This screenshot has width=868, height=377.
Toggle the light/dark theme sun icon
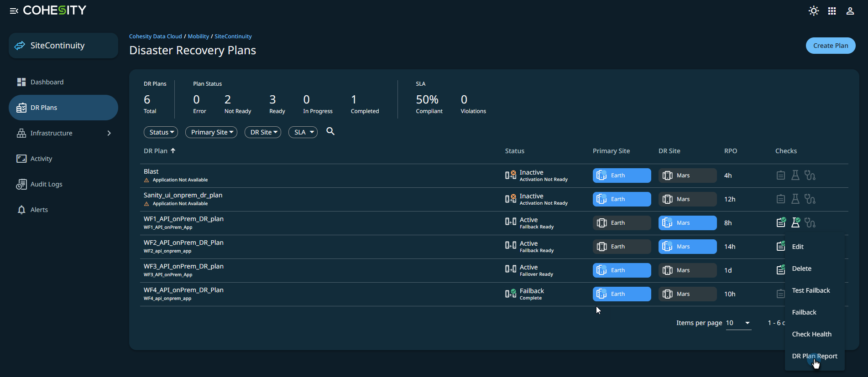click(x=813, y=11)
